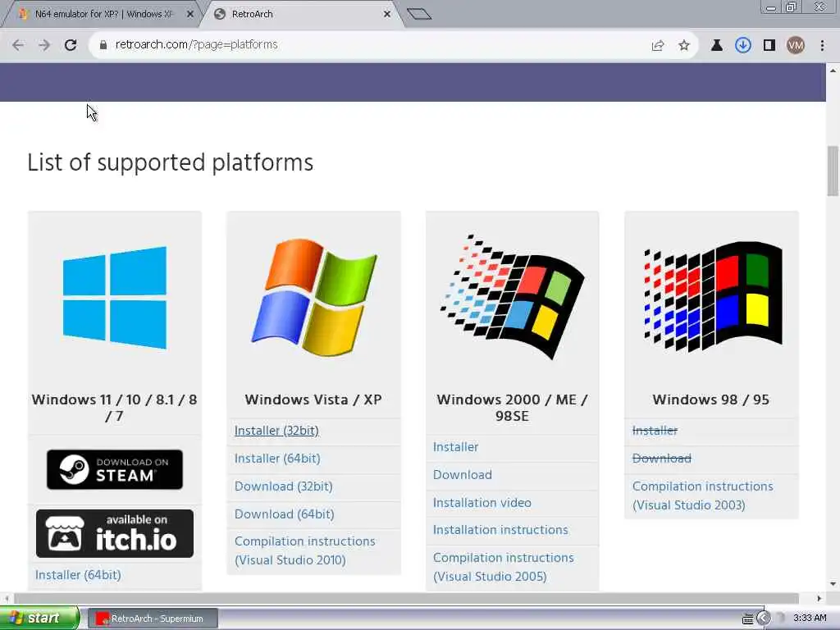Open Visual Studio 2003 compilation instructions
Screen dimensions: 840x630
(703, 495)
